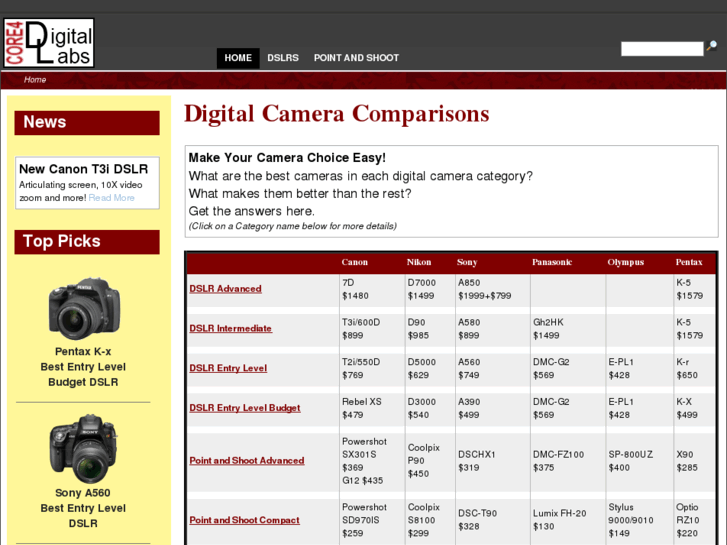The image size is (727, 545).
Task: Select the Optio RZ10 $220 cell
Action: (x=694, y=521)
